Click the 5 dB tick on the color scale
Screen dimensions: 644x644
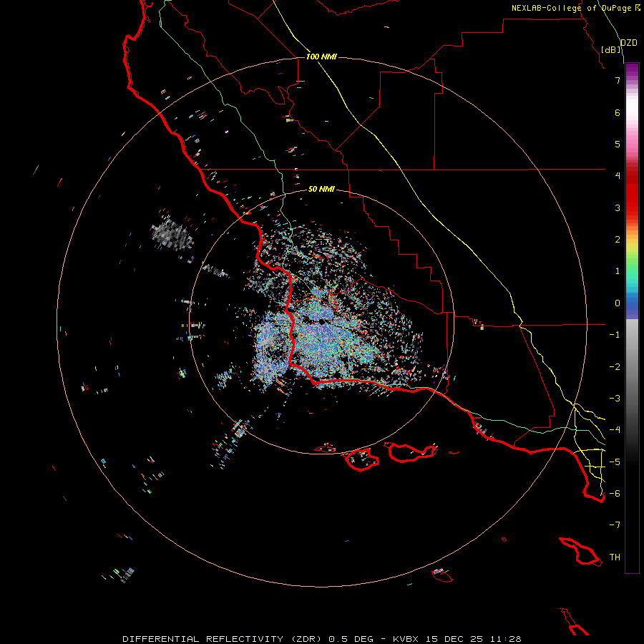pos(618,144)
